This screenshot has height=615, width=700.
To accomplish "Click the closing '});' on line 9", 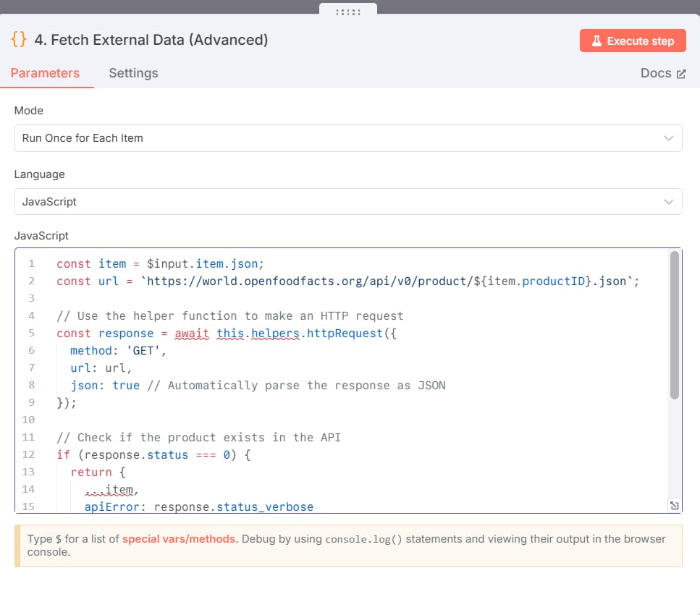I will [x=67, y=403].
